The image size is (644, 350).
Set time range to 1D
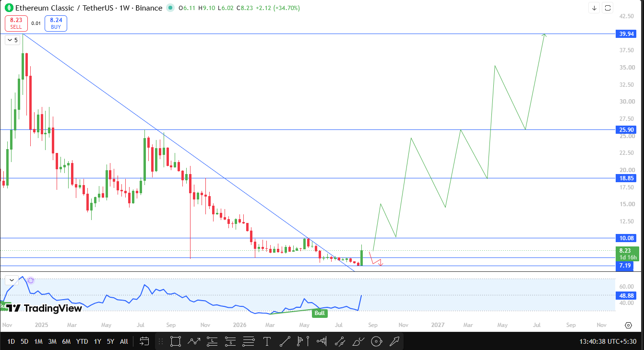pos(11,341)
